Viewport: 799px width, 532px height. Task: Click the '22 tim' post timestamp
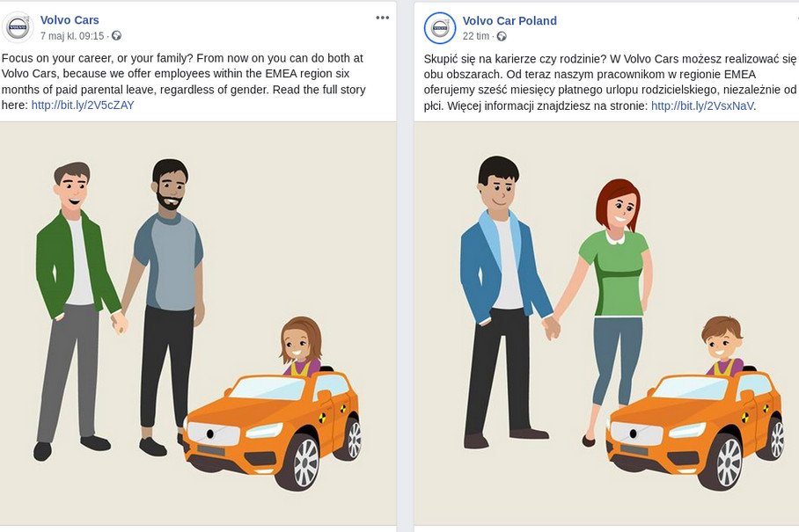click(x=476, y=36)
